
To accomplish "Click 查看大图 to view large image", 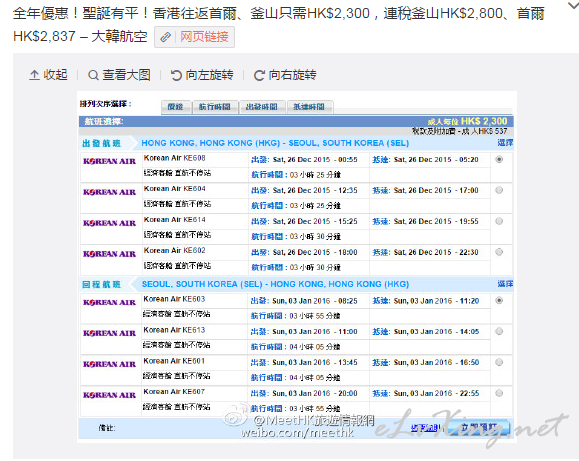I will tap(119, 75).
